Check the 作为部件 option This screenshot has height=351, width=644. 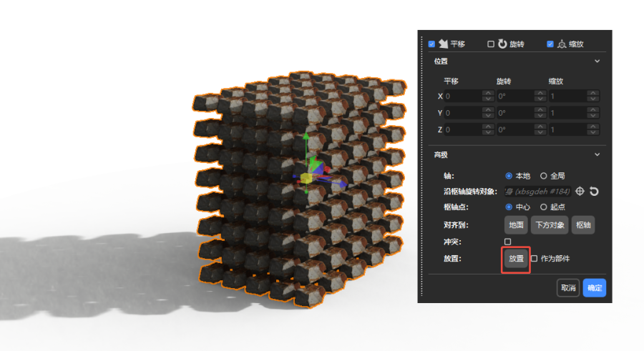[534, 258]
